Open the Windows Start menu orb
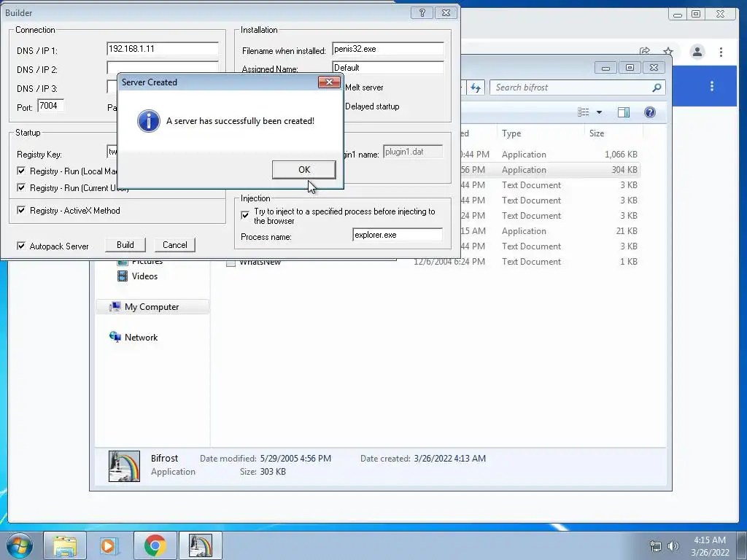Image resolution: width=747 pixels, height=560 pixels. point(20,545)
